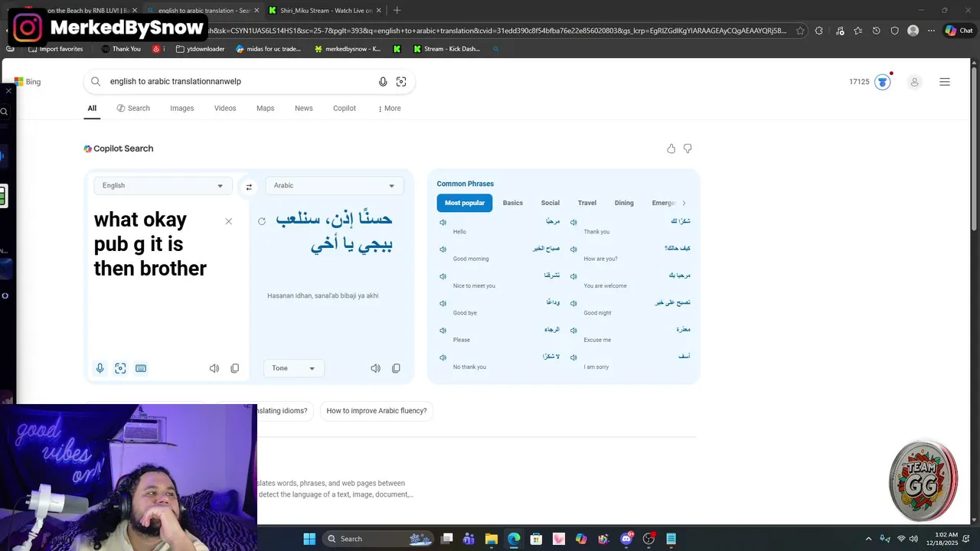
Task: Select the Dining phrase category
Action: tap(624, 203)
